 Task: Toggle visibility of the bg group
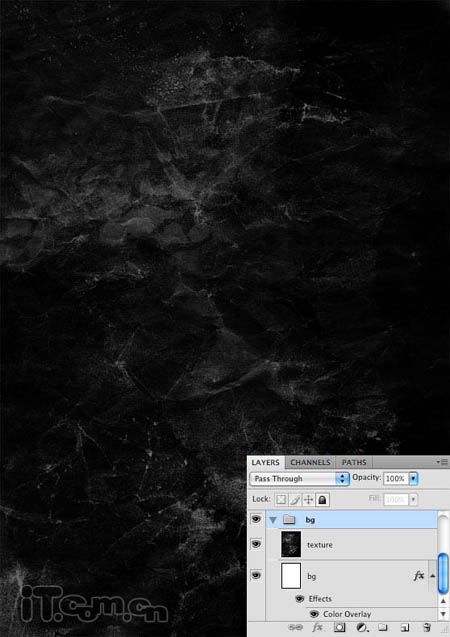(256, 519)
